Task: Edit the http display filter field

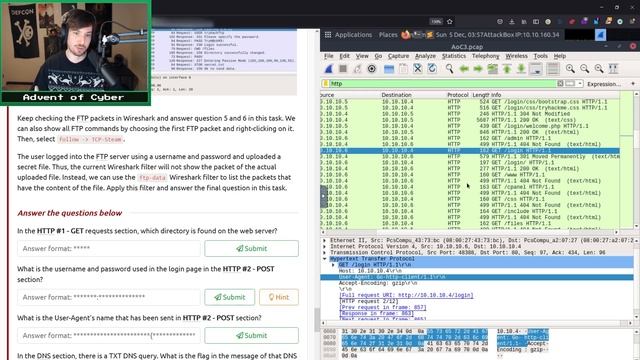Action: point(443,84)
